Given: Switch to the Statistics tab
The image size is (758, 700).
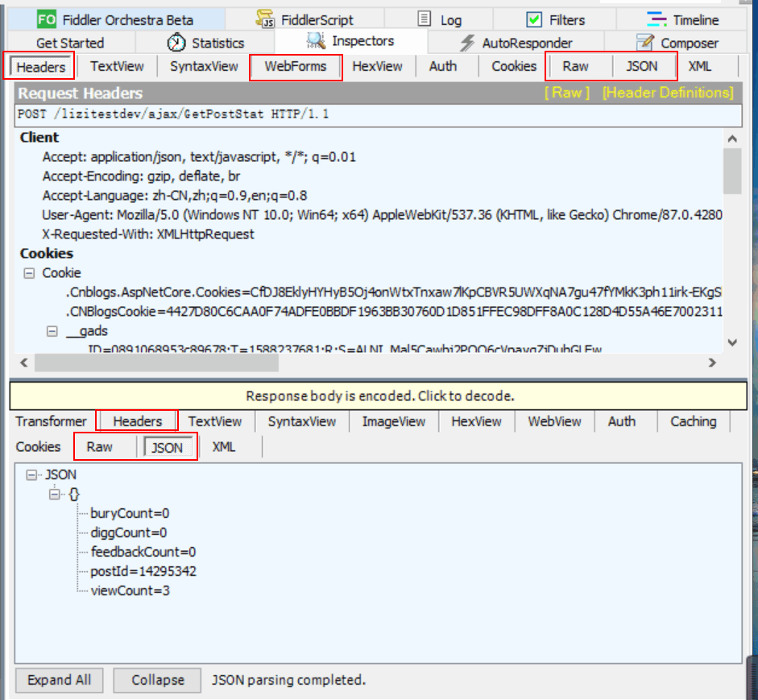Looking at the screenshot, I should coord(205,43).
